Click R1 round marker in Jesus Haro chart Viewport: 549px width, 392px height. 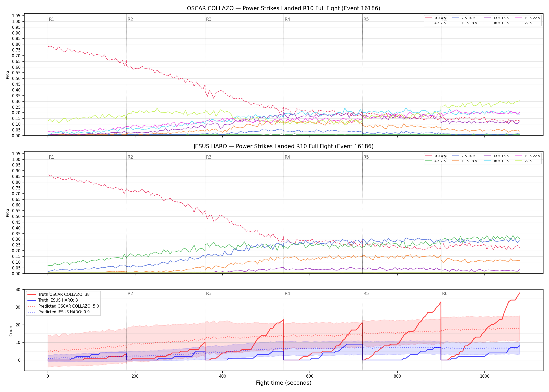coord(52,157)
